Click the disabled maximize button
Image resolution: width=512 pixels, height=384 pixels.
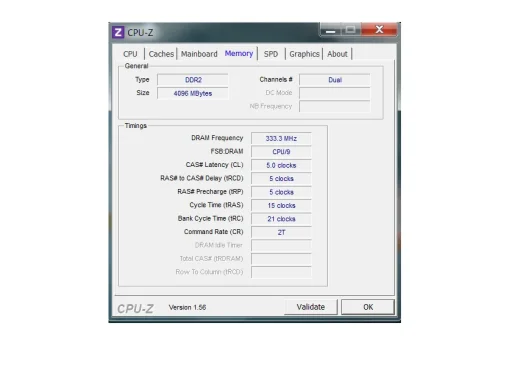pyautogui.click(x=351, y=30)
